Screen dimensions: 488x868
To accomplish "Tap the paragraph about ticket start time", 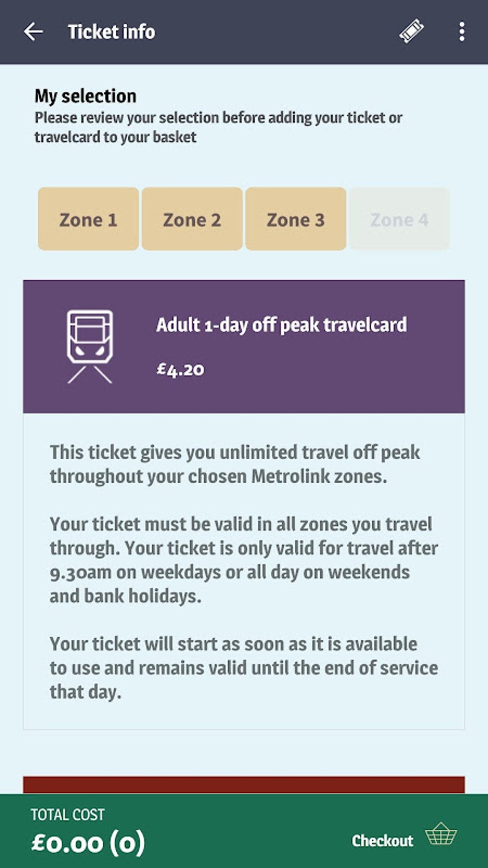I will point(243,667).
